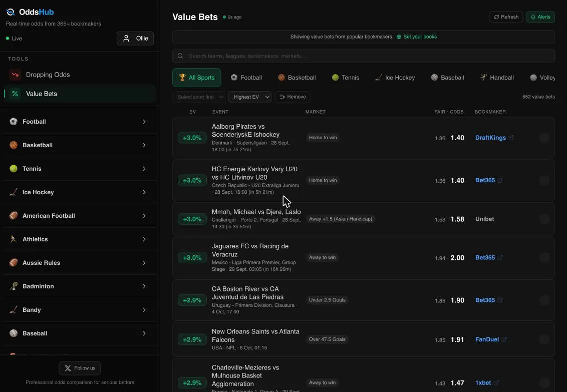Click 'New Orleans Saints vs Atlanta Falcons' event

pos(255,335)
